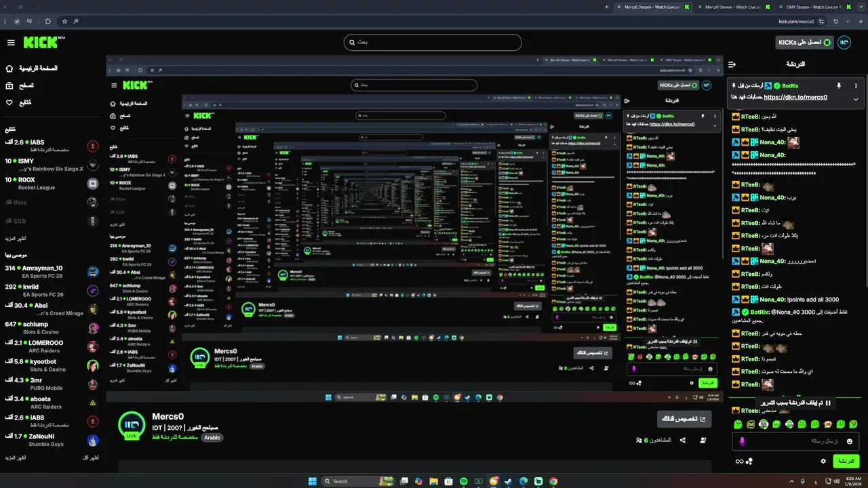Viewport: 868px width, 488px height.
Task: Click the green Chat send button
Action: coord(846,461)
